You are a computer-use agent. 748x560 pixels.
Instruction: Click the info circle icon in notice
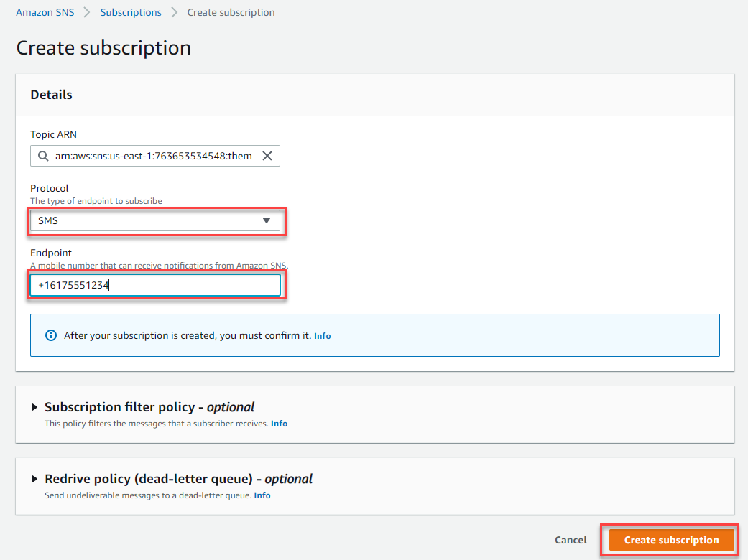click(50, 335)
